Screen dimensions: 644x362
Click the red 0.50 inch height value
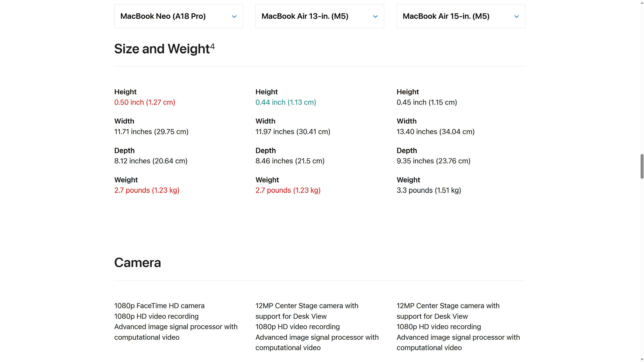tap(144, 102)
